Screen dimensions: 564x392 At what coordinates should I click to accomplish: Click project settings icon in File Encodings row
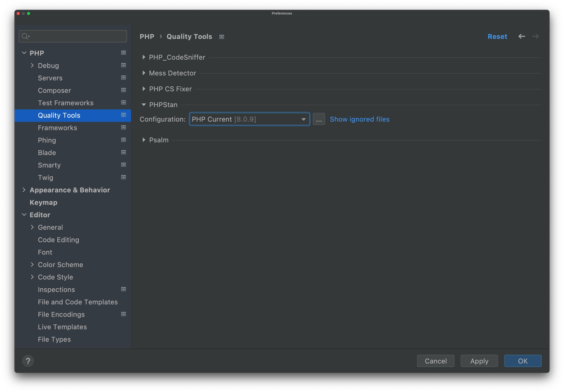point(123,314)
